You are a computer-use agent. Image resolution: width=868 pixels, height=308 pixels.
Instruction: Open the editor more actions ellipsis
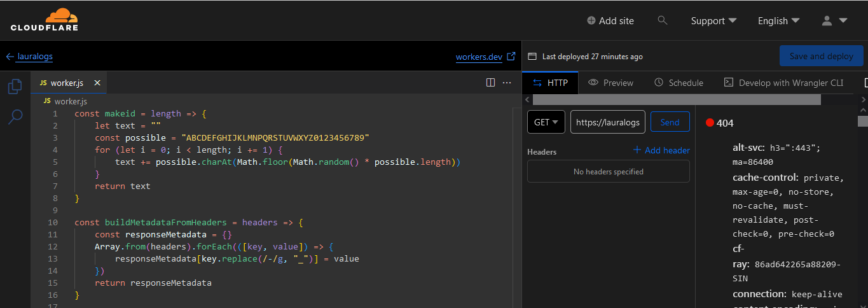pos(507,83)
